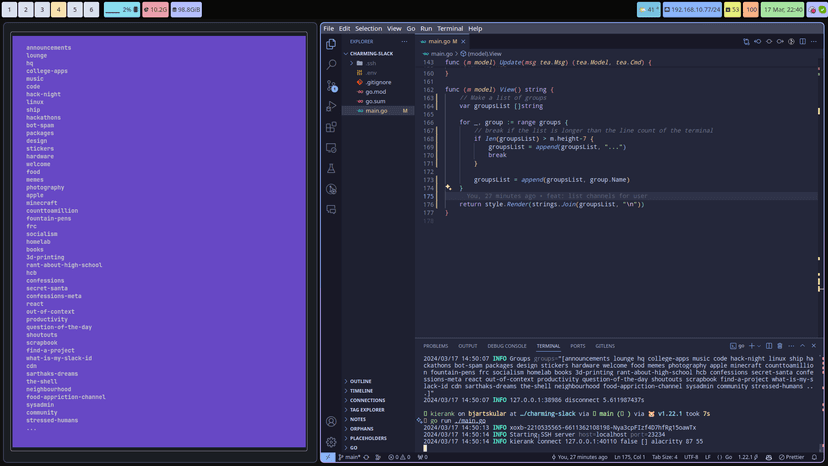This screenshot has height=466, width=828.
Task: Open the Run and Debug view
Action: 331,107
